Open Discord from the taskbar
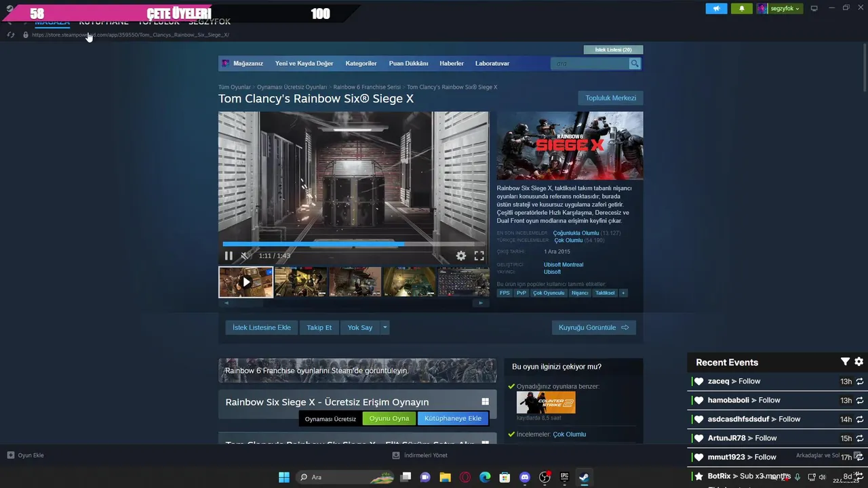This screenshot has height=488, width=868. (524, 477)
